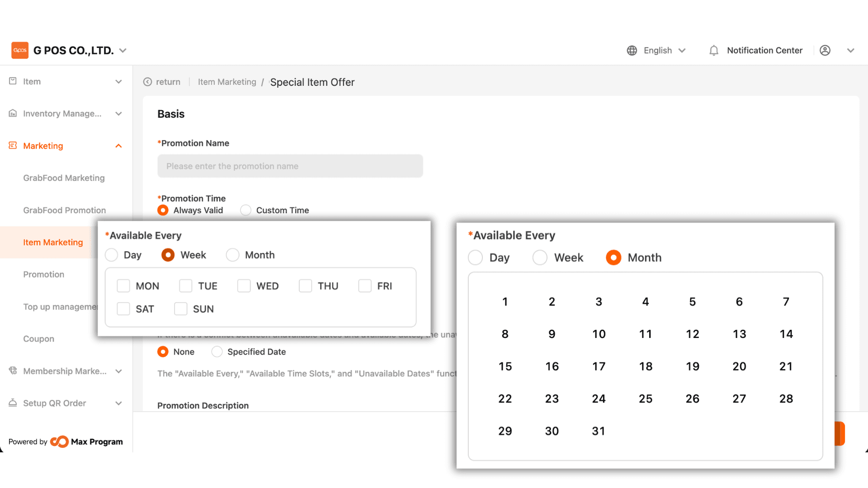Open Notification Center
The height and width of the screenshot is (488, 868).
764,51
